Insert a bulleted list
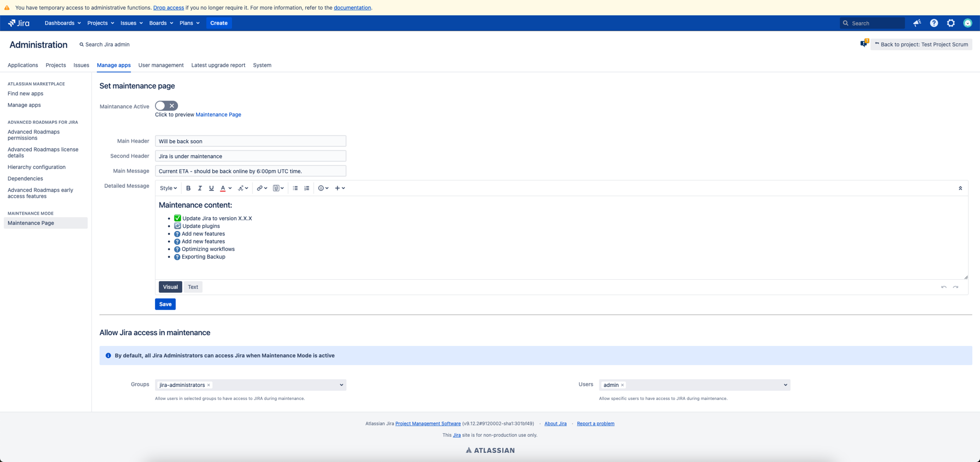 pyautogui.click(x=295, y=188)
